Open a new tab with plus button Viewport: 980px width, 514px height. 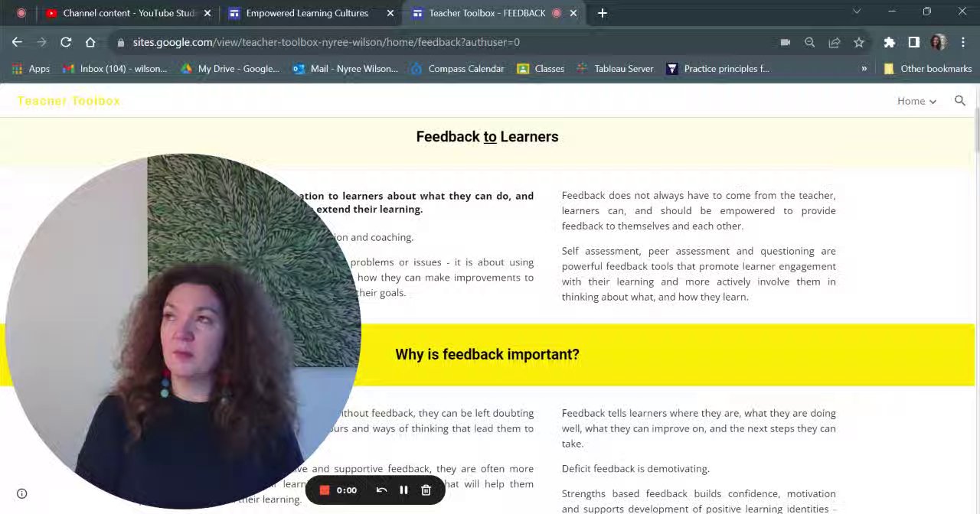click(603, 13)
